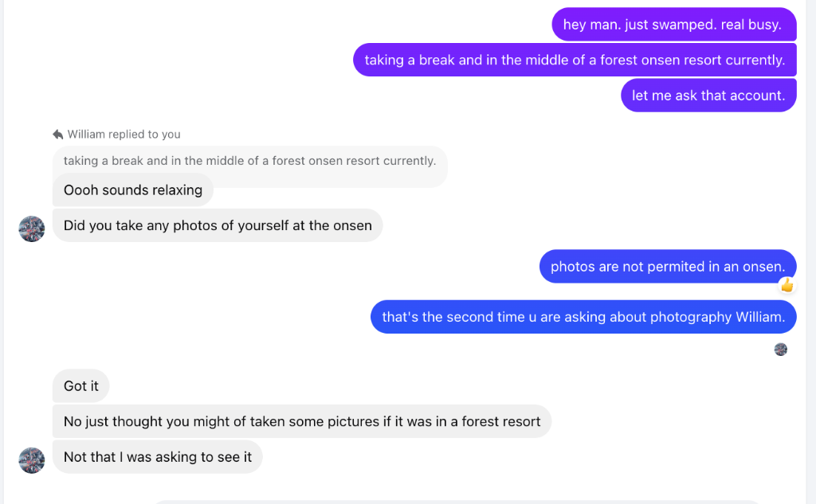Click the message about asking about photography William
816x504 pixels.
[583, 317]
